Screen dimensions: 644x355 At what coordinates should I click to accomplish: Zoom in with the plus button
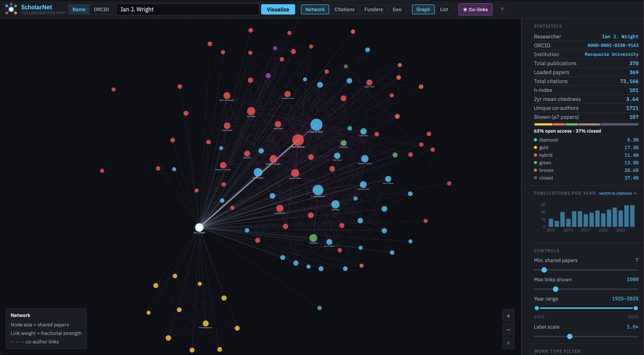pyautogui.click(x=508, y=316)
